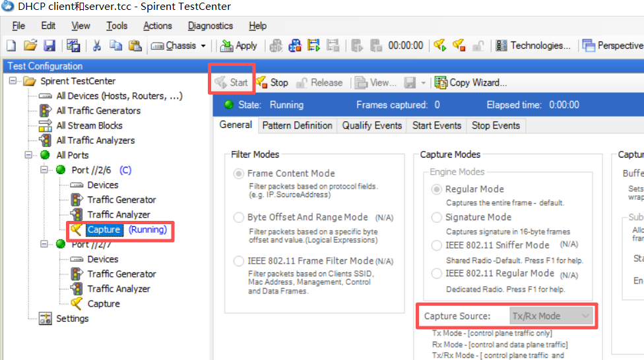Click the stop capture icon in main toolbar
Viewport: 644px width, 360px height.
click(459, 45)
